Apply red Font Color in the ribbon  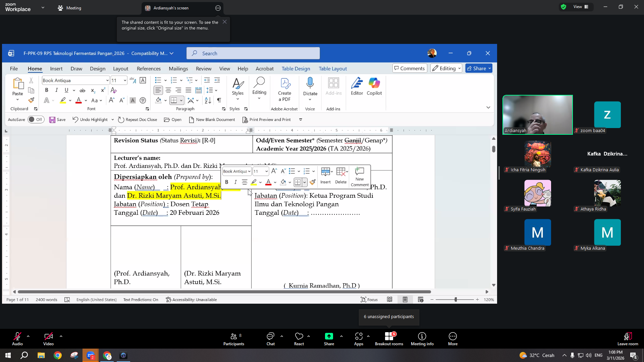(79, 100)
